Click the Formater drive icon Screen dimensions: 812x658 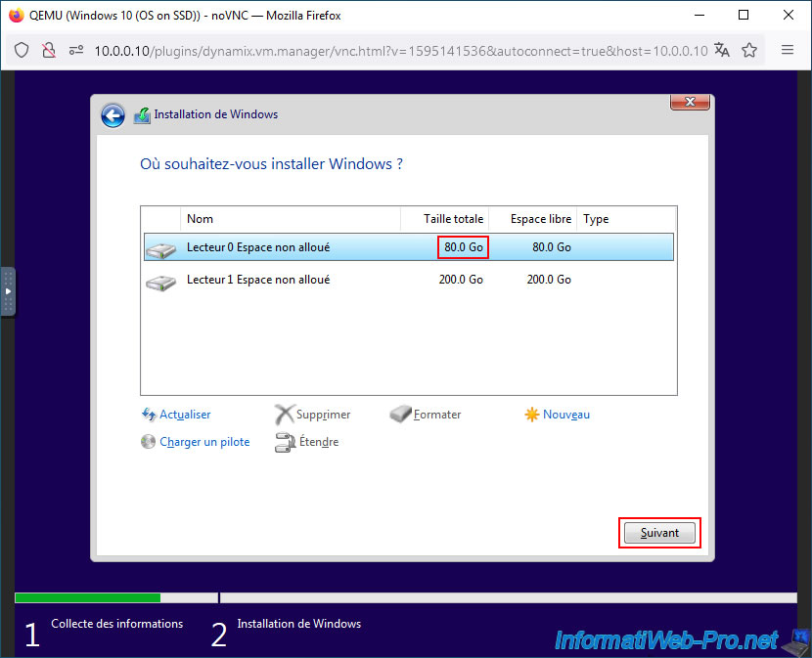pos(400,414)
